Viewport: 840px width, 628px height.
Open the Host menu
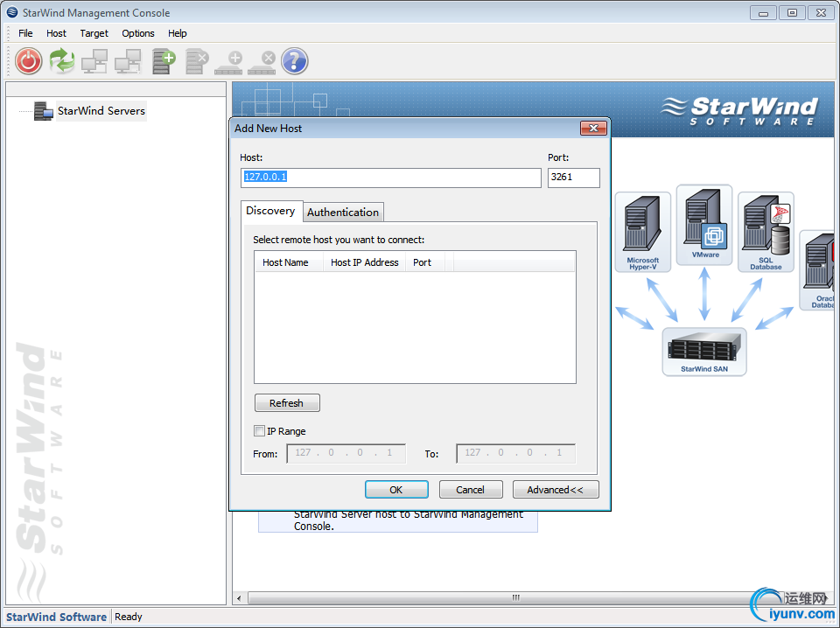pyautogui.click(x=56, y=33)
